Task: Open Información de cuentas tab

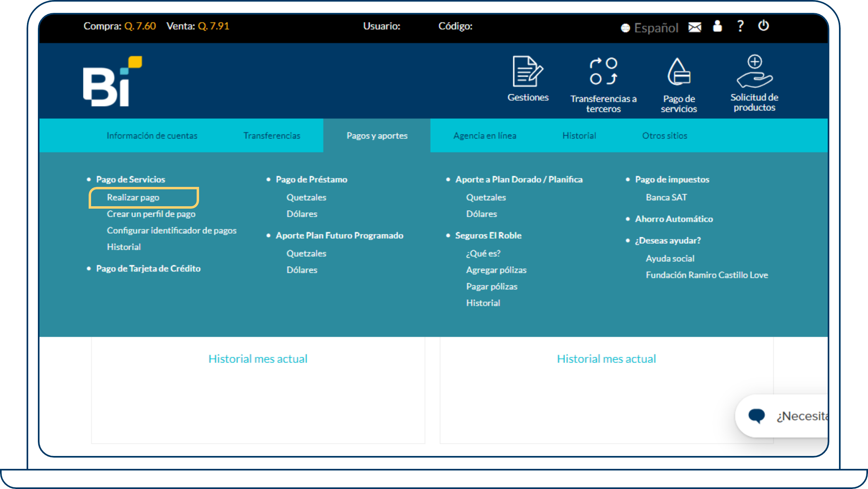Action: pyautogui.click(x=152, y=136)
